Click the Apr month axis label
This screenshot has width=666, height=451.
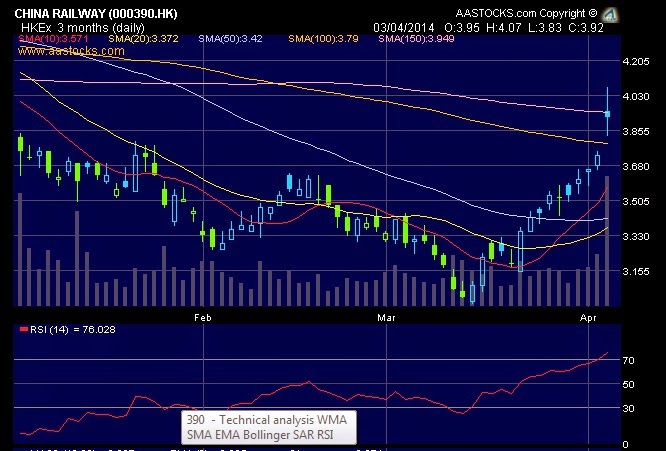click(588, 318)
